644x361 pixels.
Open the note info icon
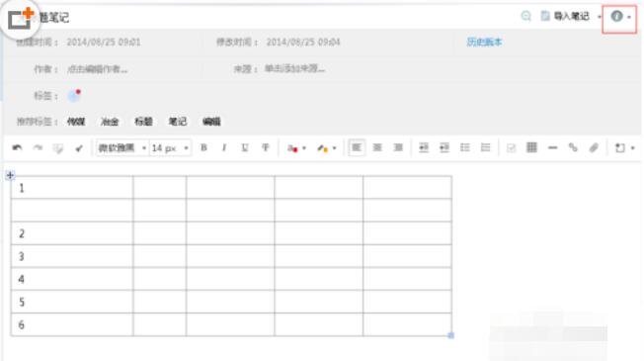pos(616,16)
